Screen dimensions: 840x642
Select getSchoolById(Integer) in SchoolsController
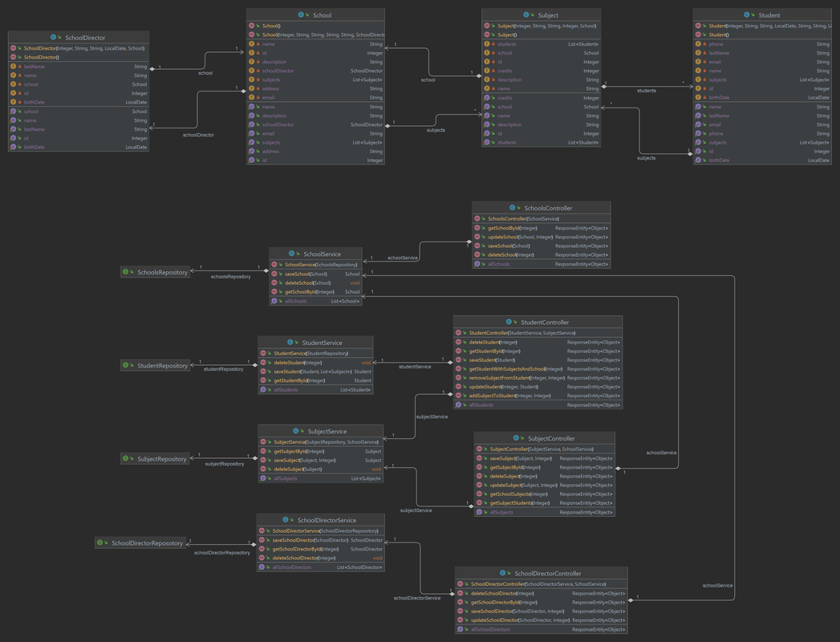click(x=541, y=228)
